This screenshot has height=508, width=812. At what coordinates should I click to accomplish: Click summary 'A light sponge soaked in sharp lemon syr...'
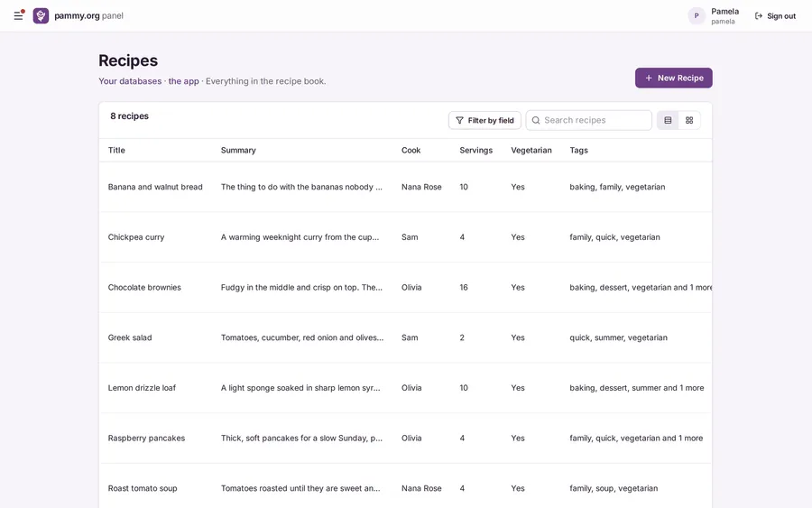tap(300, 388)
